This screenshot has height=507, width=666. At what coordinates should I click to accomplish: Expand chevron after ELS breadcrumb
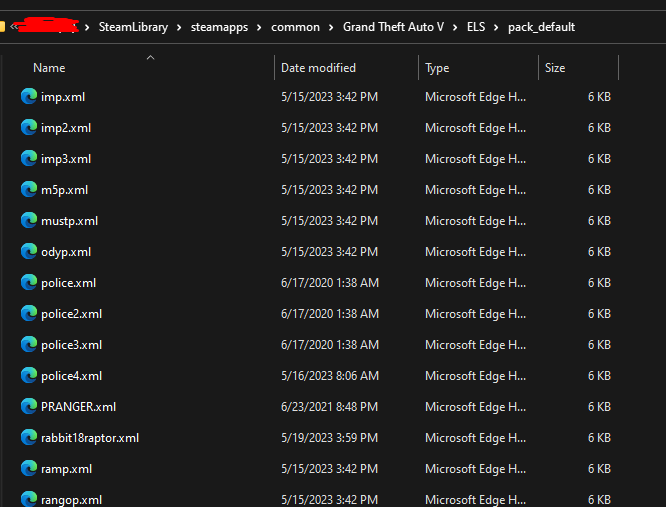496,28
